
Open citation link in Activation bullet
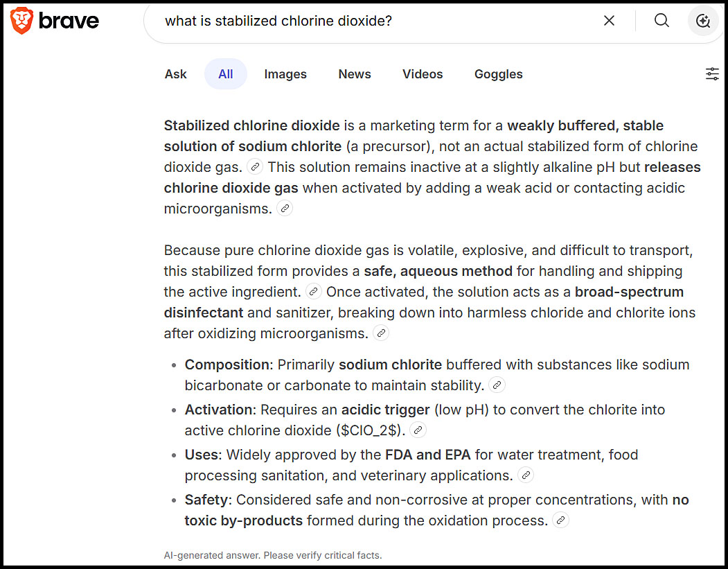(418, 430)
